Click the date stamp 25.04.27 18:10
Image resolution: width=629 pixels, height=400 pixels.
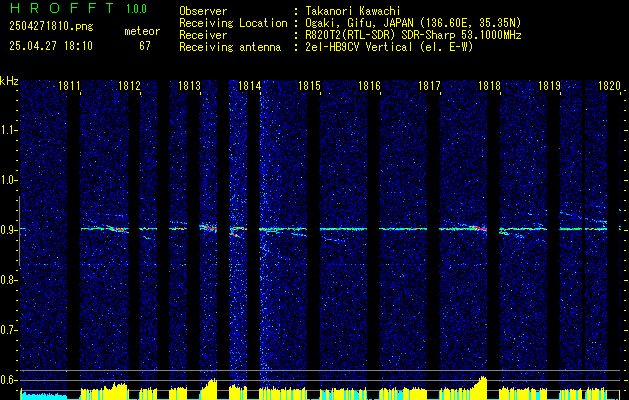coord(51,46)
